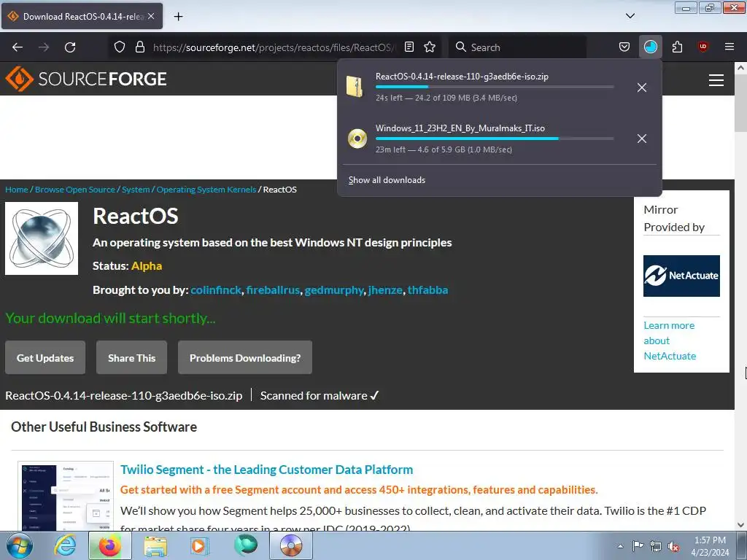Click the browser Back arrow
747x560 pixels.
tap(18, 47)
